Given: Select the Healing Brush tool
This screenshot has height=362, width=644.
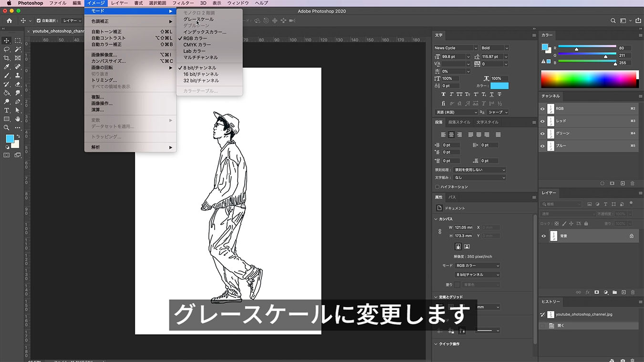Looking at the screenshot, I should (18, 67).
